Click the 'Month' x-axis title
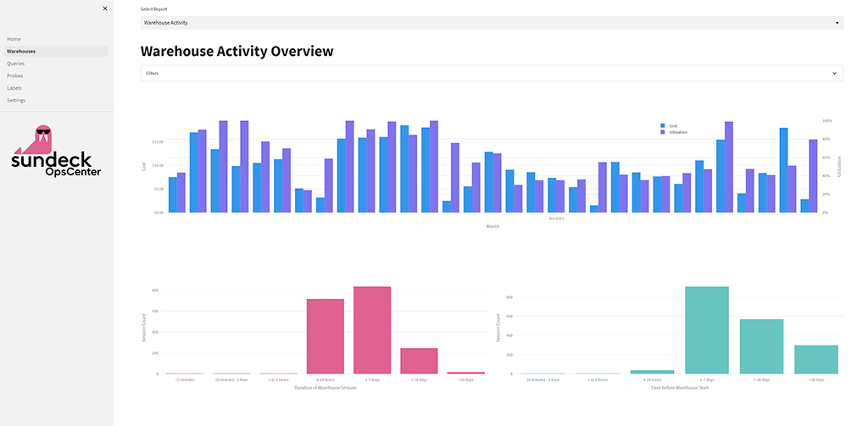The height and width of the screenshot is (426, 868). pos(492,226)
